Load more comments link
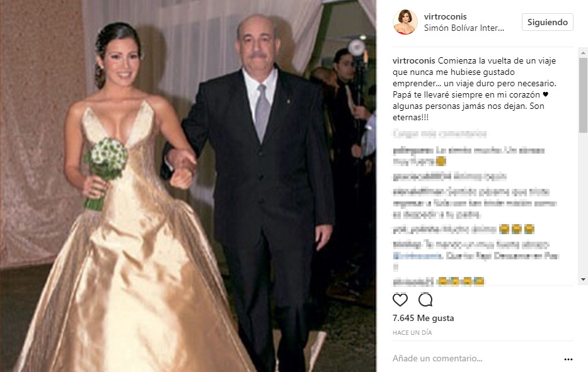588x372 pixels. [x=439, y=133]
